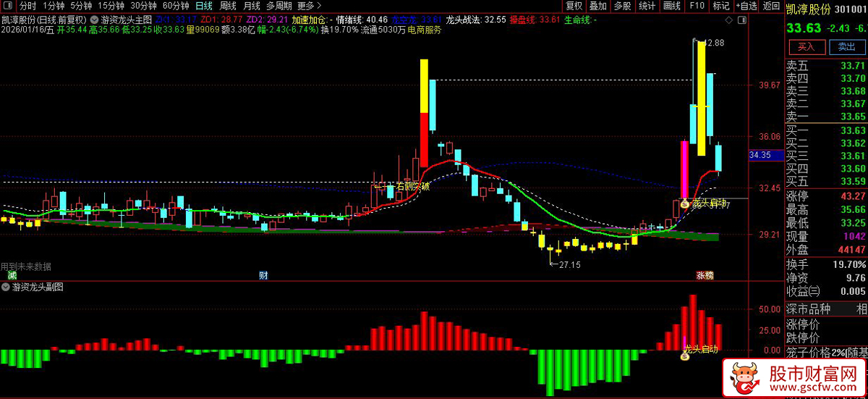The height and width of the screenshot is (399, 868).
Task: Click the 标记 mark button
Action: [x=720, y=6]
